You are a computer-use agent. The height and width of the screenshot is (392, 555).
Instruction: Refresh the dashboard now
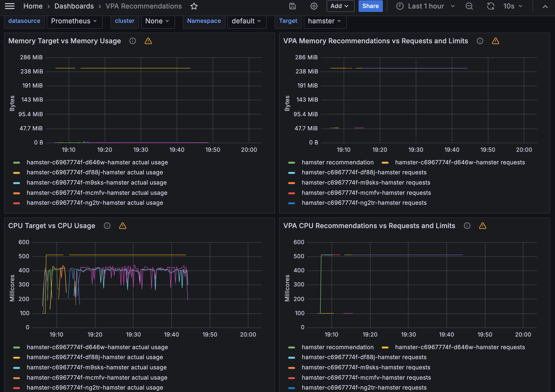click(x=490, y=6)
